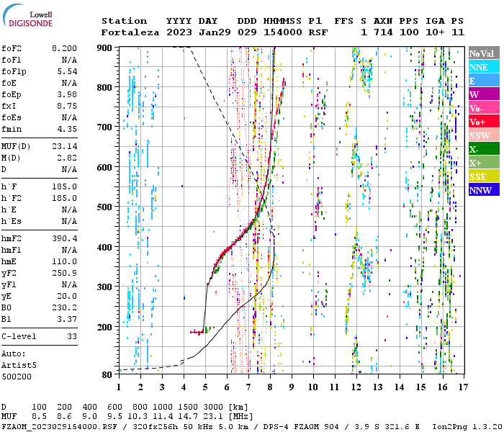Screen dimensions: 504x432
Task: Click the yF2 value 250.9
Action: [64, 273]
